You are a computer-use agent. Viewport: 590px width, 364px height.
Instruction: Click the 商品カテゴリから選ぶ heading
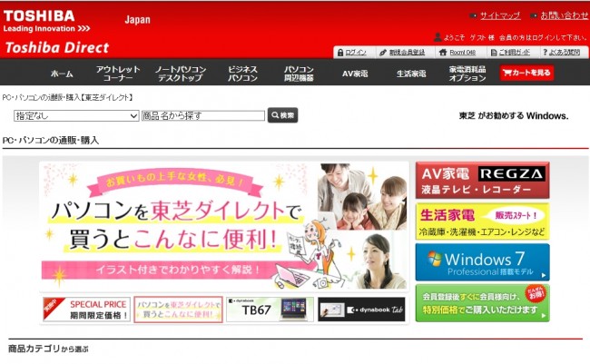coord(48,349)
